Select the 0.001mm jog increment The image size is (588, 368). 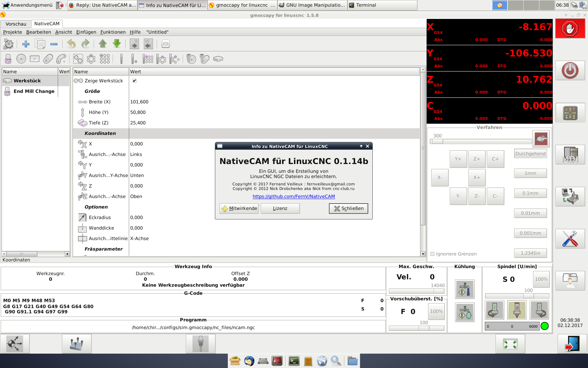(530, 233)
